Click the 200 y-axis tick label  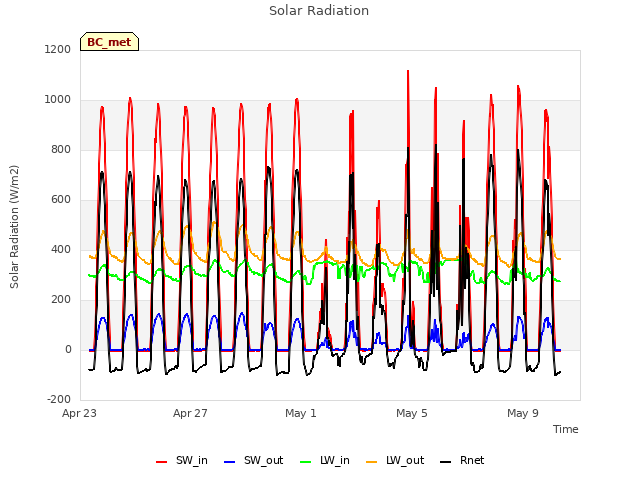point(61,300)
